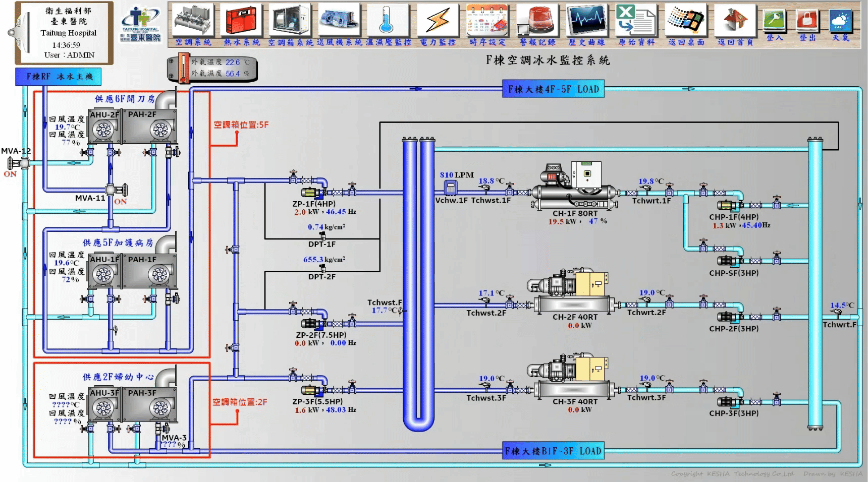Select the 空調箱系統 air handling unit menu
The width and height of the screenshot is (868, 482).
click(290, 21)
